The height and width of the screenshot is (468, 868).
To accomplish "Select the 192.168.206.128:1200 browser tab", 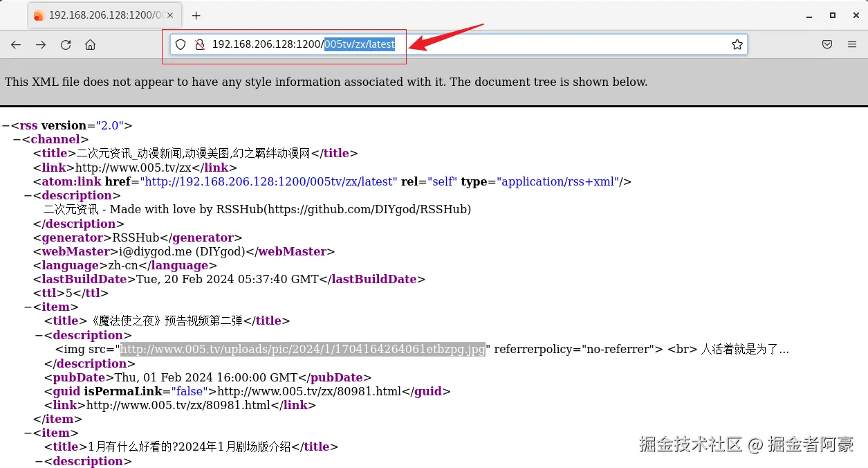I will click(x=104, y=15).
